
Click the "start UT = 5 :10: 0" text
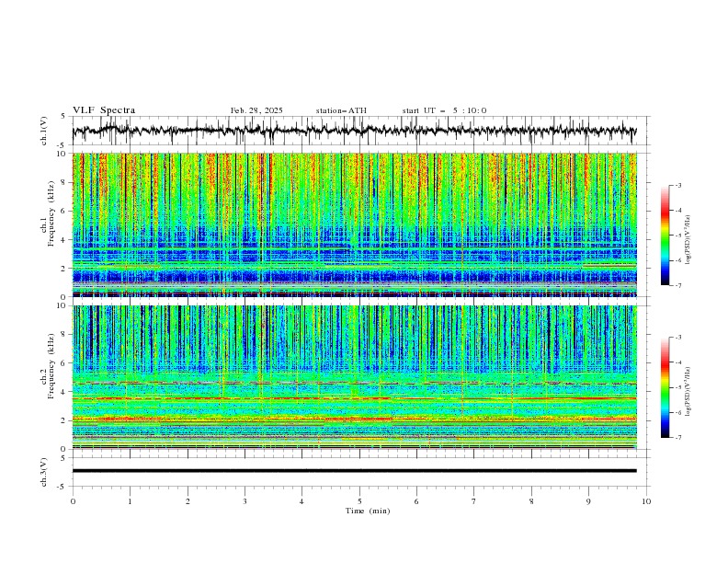point(444,110)
